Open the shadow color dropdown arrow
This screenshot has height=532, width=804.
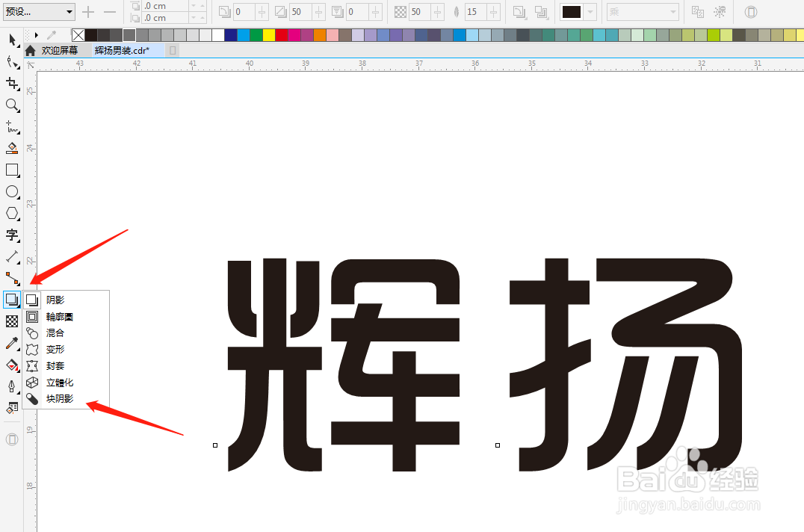(x=590, y=12)
